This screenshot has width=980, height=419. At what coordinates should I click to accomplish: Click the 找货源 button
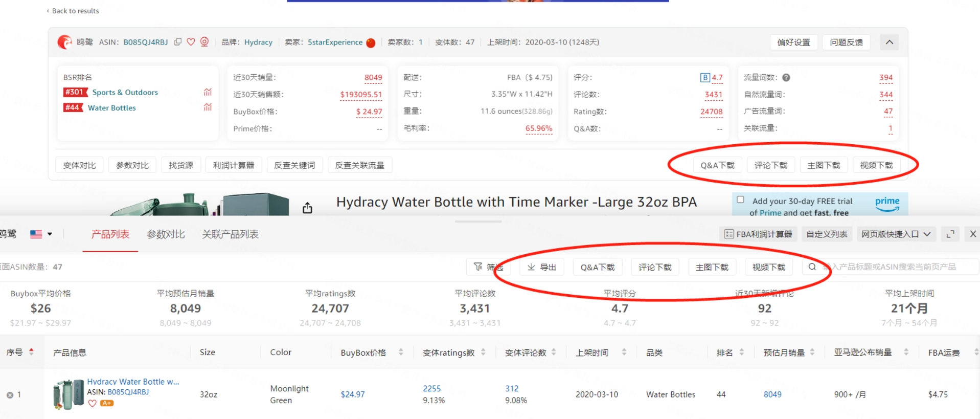click(x=181, y=165)
